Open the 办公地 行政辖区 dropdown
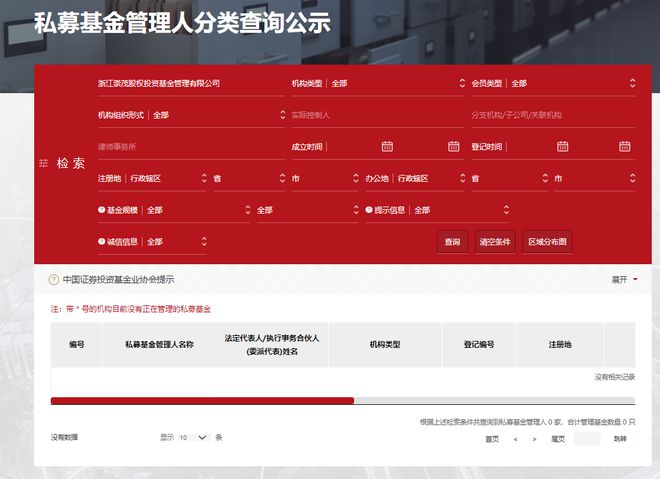The width and height of the screenshot is (660, 479). pyautogui.click(x=415, y=178)
